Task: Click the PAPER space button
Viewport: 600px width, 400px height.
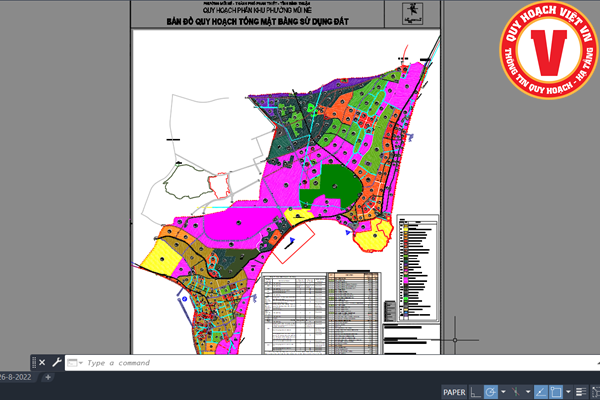Action: (455, 391)
